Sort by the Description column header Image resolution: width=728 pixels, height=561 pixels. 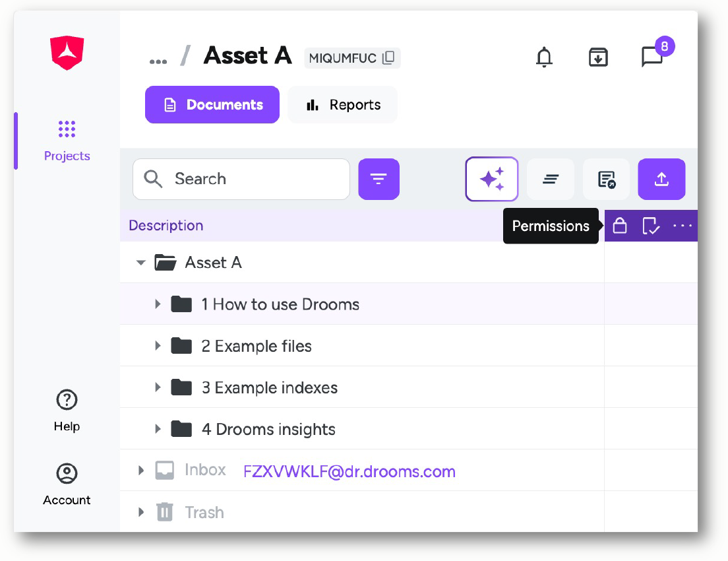tap(166, 226)
